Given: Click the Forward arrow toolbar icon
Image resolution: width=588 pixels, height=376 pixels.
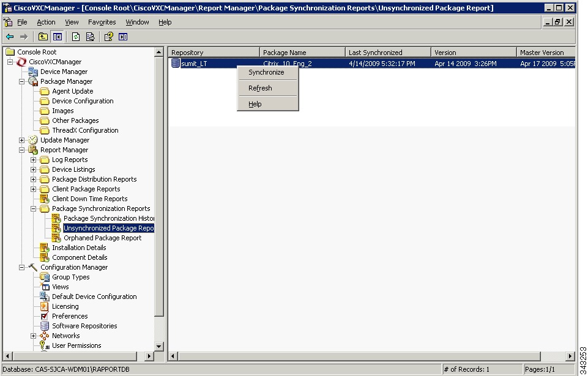Looking at the screenshot, I should tap(24, 37).
